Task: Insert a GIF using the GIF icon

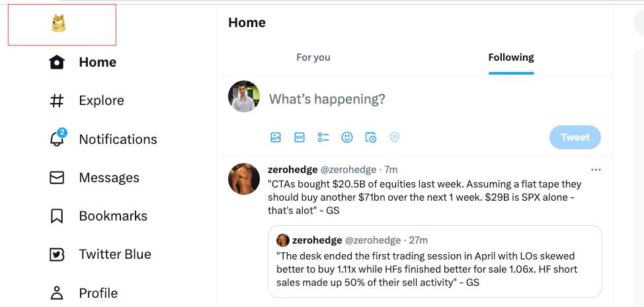Action: pos(300,137)
